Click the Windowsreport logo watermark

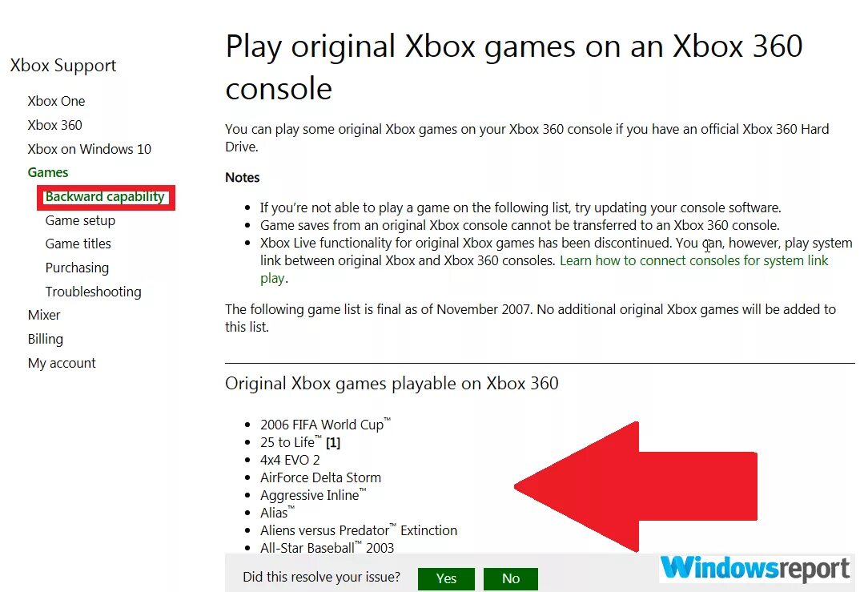click(x=755, y=568)
